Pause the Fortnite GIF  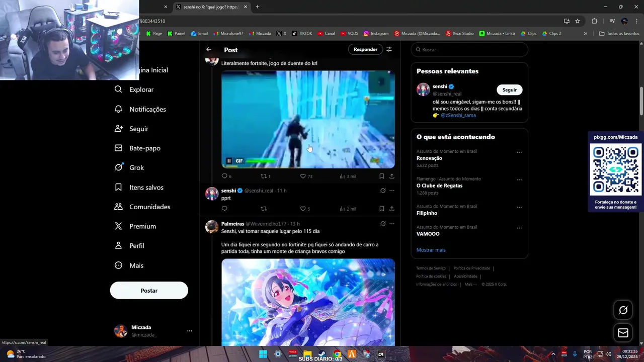coord(229,161)
